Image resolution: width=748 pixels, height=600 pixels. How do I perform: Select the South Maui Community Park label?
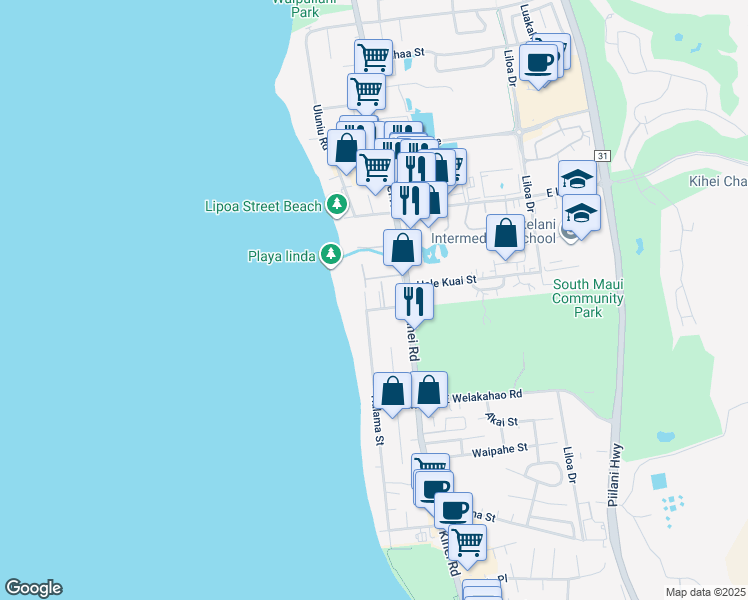588,298
